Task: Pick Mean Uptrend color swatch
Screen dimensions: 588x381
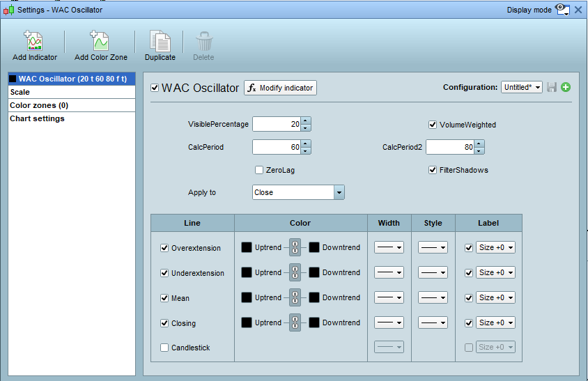Action: 247,297
